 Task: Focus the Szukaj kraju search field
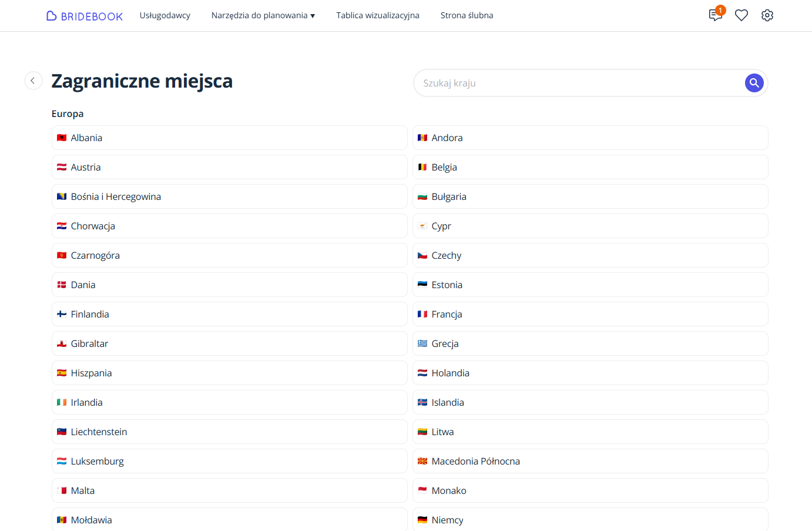pyautogui.click(x=579, y=83)
